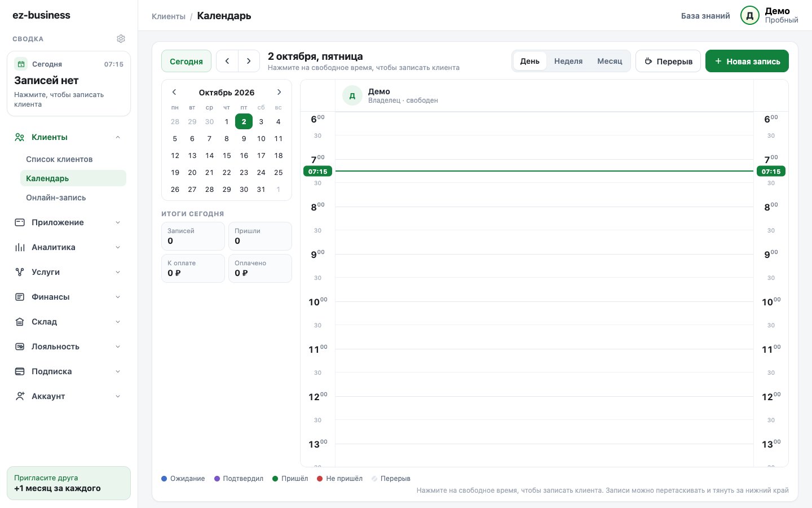Click the Пригласите друга banner
The height and width of the screenshot is (508, 812).
pyautogui.click(x=69, y=483)
